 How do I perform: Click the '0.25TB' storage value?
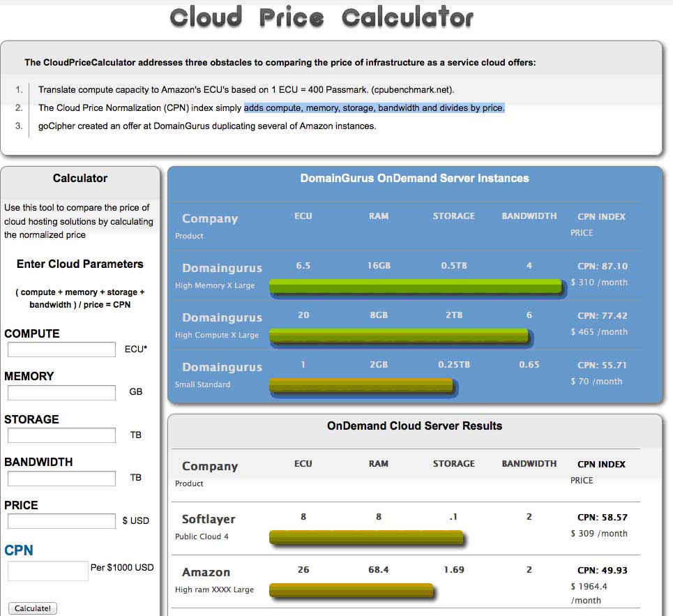tap(454, 364)
